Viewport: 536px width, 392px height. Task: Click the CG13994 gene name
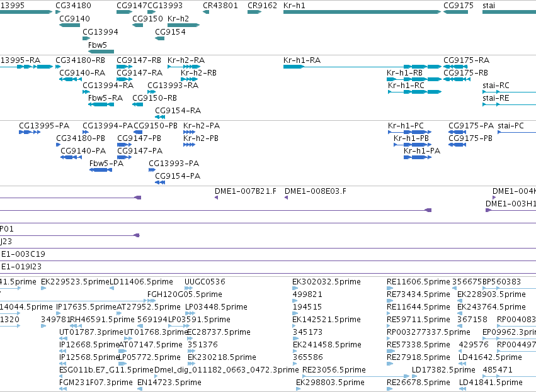[101, 31]
